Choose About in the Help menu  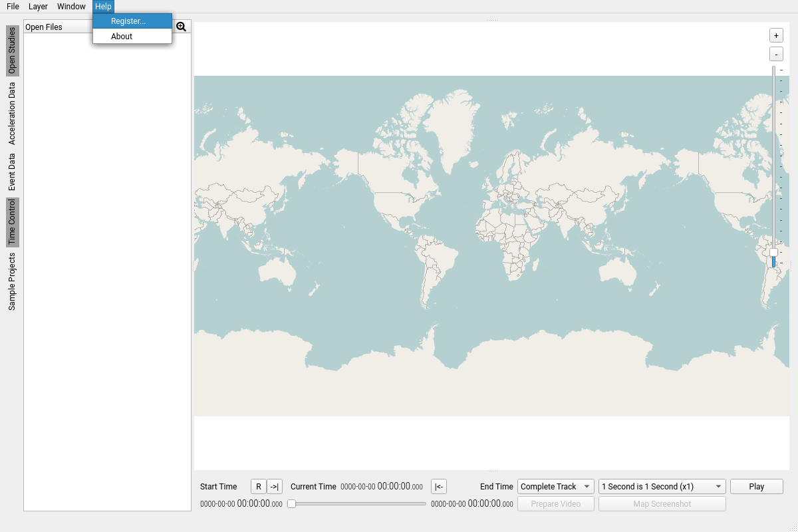[x=122, y=37]
